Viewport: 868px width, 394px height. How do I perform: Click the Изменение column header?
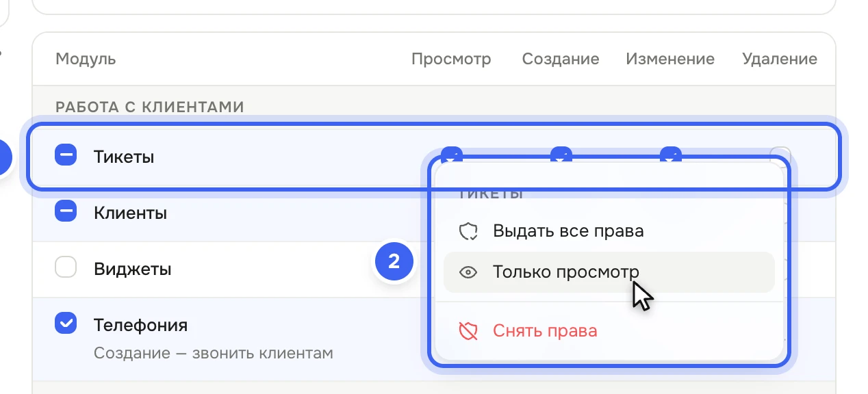tap(670, 59)
